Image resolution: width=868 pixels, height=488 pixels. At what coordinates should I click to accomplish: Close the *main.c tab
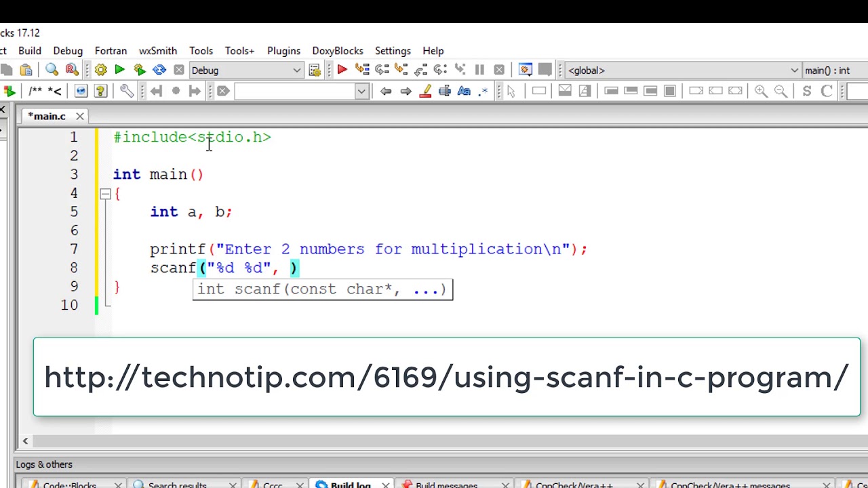pos(79,117)
